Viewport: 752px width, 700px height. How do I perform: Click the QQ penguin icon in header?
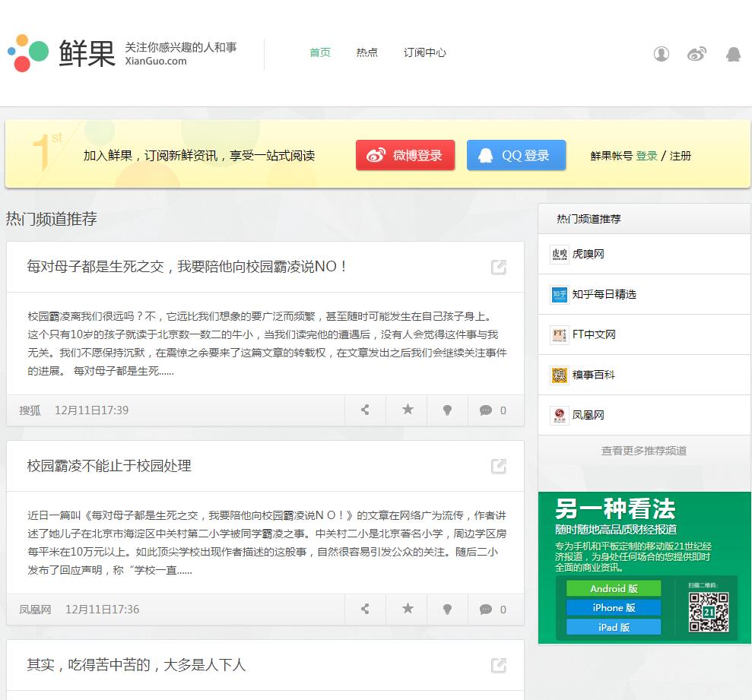733,54
